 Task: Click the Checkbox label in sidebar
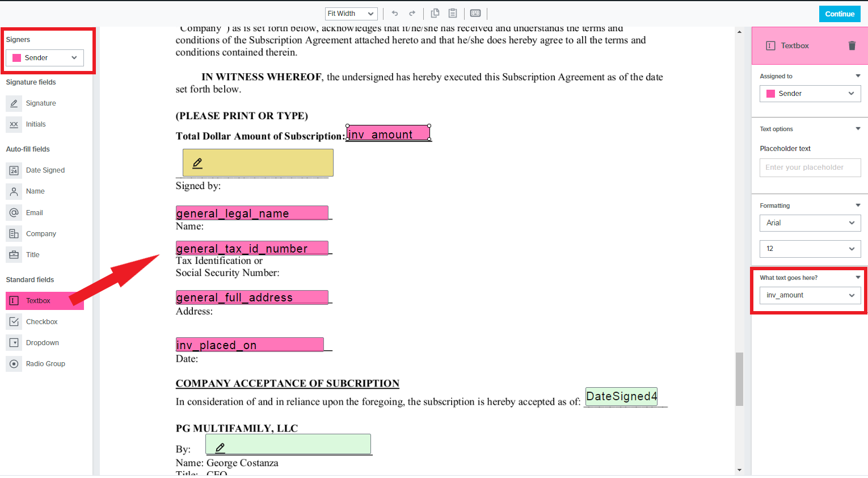[x=42, y=322]
